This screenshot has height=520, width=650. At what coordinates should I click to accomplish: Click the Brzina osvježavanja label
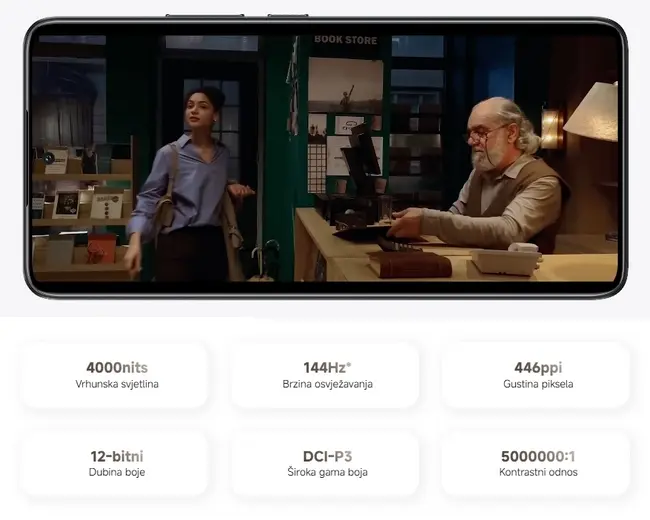tap(327, 384)
